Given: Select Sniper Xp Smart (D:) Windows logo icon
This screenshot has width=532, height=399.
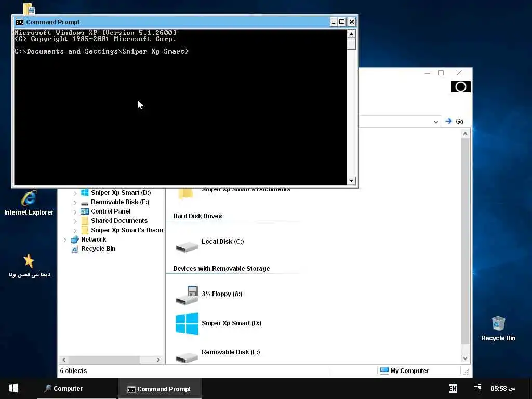Looking at the screenshot, I should pos(187,324).
